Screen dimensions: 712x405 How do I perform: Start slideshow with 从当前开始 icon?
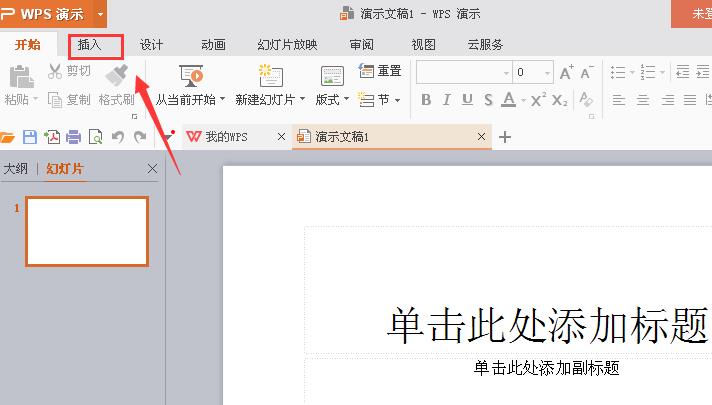point(191,76)
